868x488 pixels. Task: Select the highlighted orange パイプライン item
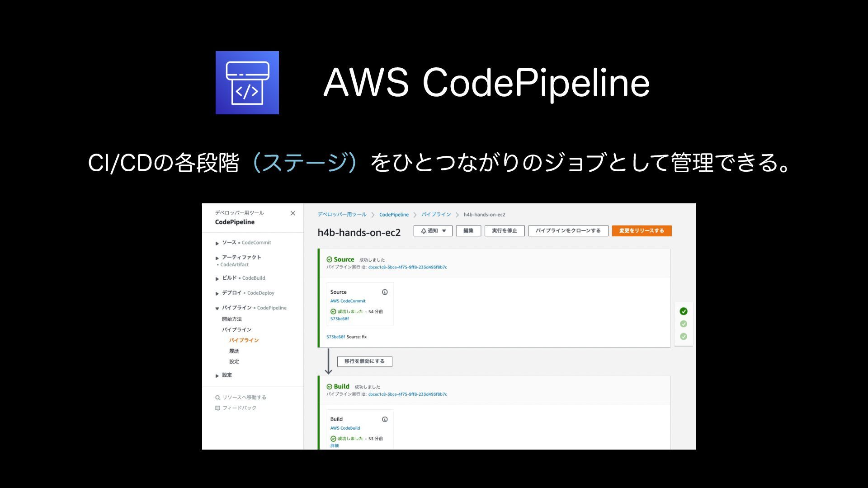coord(244,340)
